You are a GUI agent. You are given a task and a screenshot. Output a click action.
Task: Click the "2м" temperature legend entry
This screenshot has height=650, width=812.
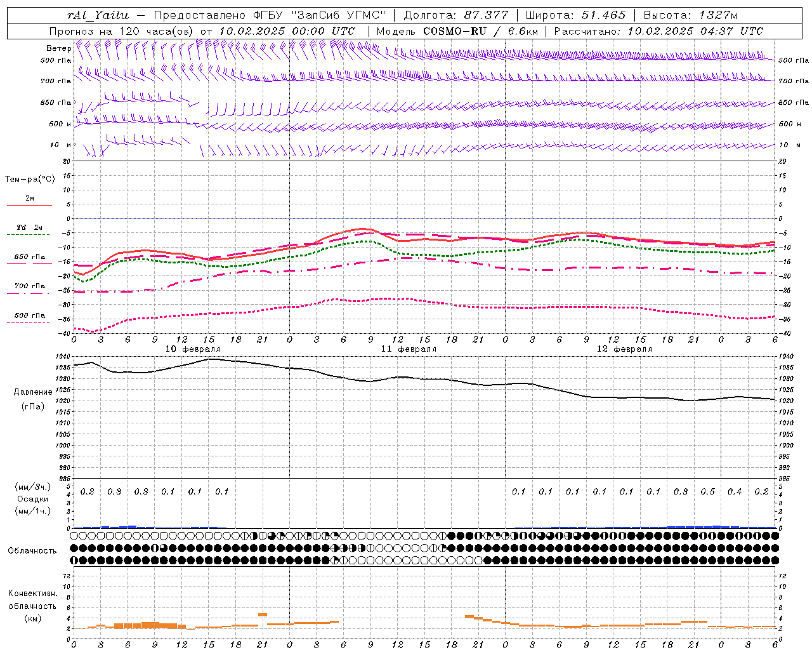[30, 199]
